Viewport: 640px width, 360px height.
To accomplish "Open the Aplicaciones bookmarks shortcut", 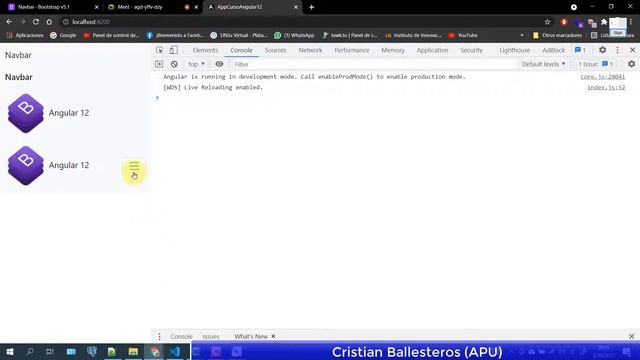I will 25,36.
